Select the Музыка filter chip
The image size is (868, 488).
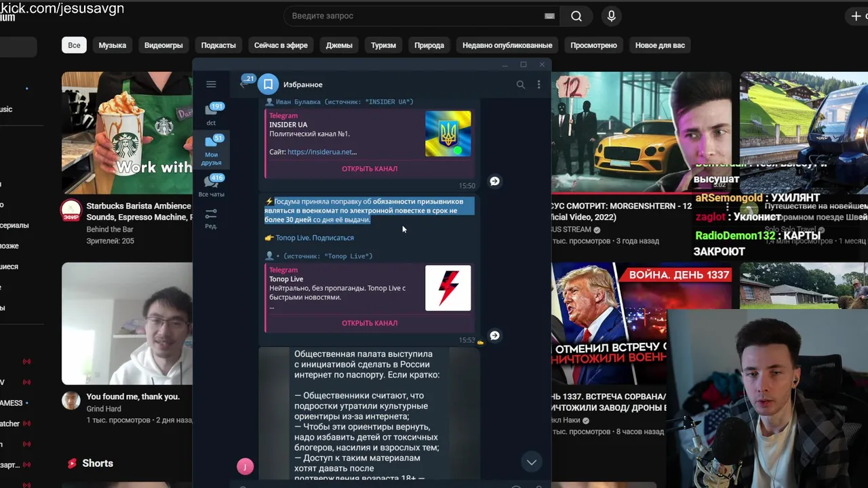pos(112,45)
